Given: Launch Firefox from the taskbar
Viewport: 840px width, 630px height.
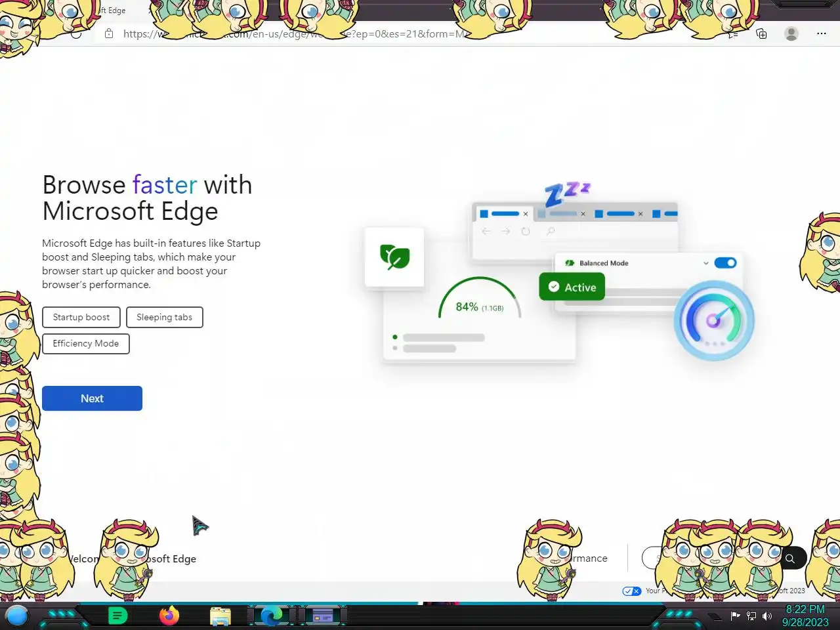Looking at the screenshot, I should 169,616.
